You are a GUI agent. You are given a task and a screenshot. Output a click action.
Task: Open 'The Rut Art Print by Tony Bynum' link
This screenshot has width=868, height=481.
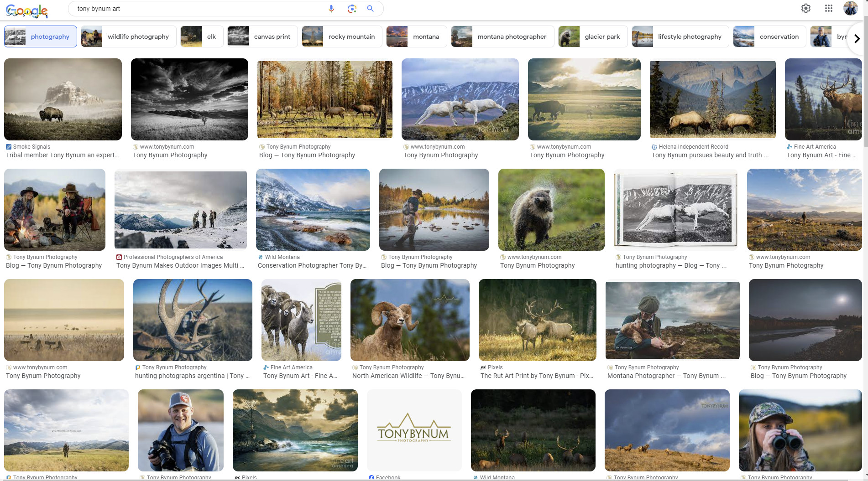[x=537, y=376]
